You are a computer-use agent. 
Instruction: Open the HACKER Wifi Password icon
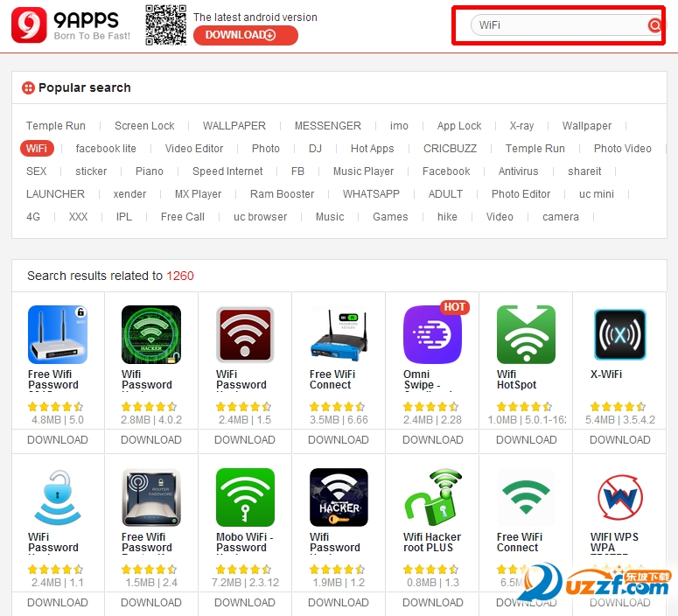339,497
